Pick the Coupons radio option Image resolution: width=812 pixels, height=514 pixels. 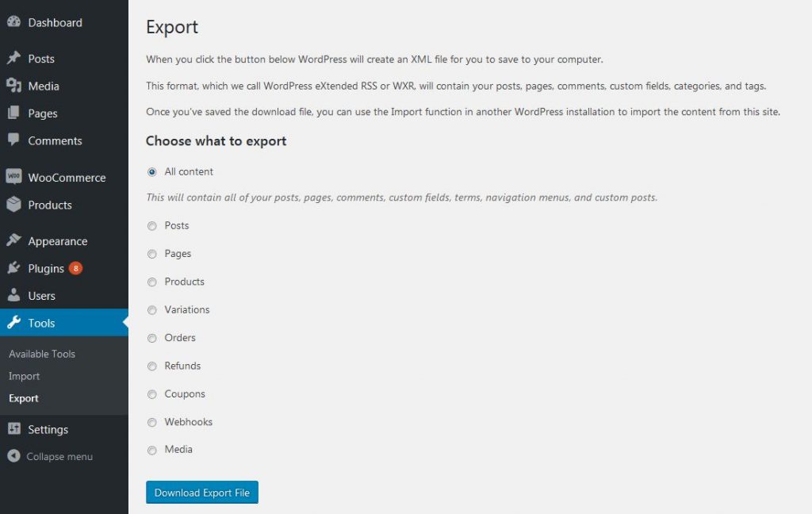pos(151,394)
